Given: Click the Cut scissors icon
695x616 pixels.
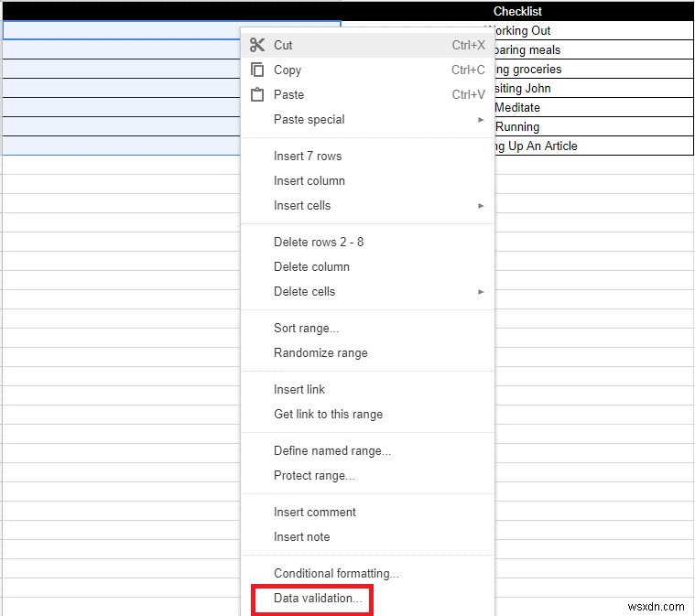Looking at the screenshot, I should (257, 45).
